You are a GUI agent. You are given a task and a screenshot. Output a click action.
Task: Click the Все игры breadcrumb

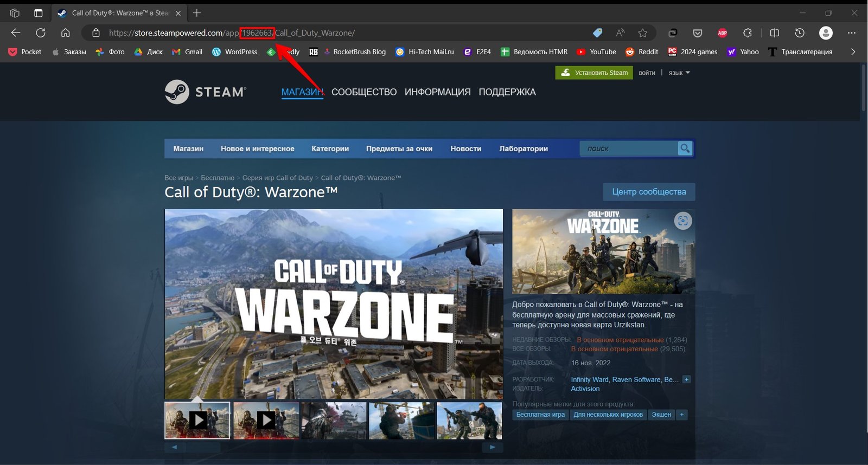click(x=178, y=178)
